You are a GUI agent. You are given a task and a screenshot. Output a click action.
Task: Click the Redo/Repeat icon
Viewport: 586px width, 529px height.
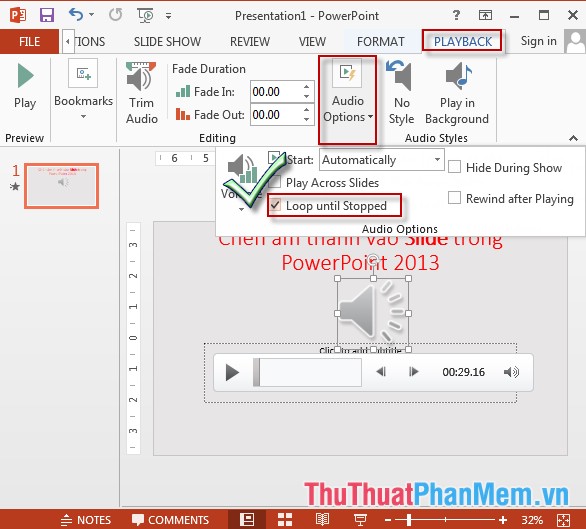115,15
